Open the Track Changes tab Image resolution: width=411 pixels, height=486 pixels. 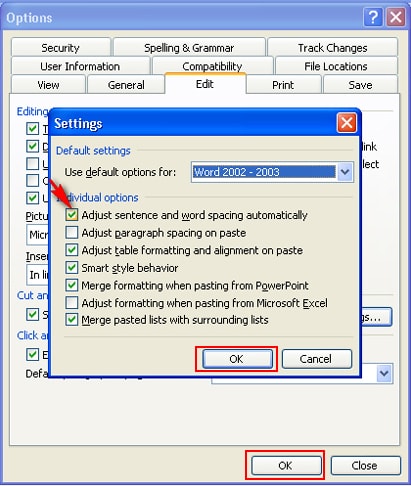pyautogui.click(x=332, y=48)
